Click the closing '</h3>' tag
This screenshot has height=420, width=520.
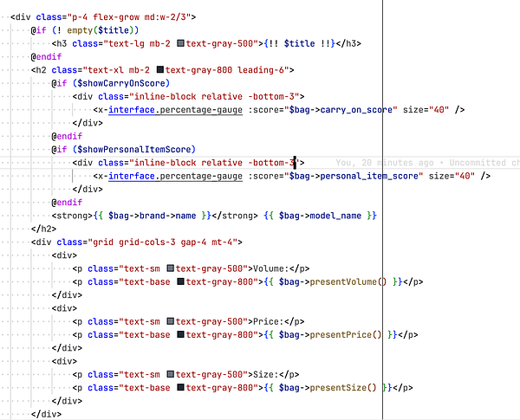coord(348,43)
